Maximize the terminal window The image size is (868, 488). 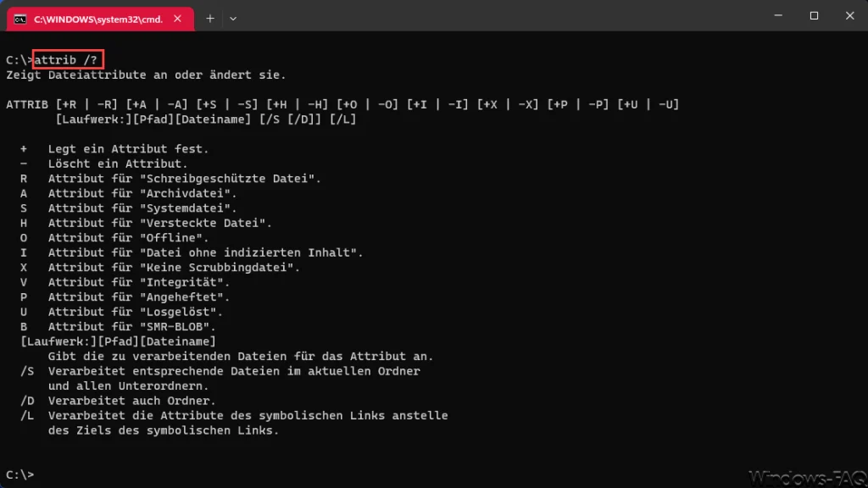(x=814, y=15)
